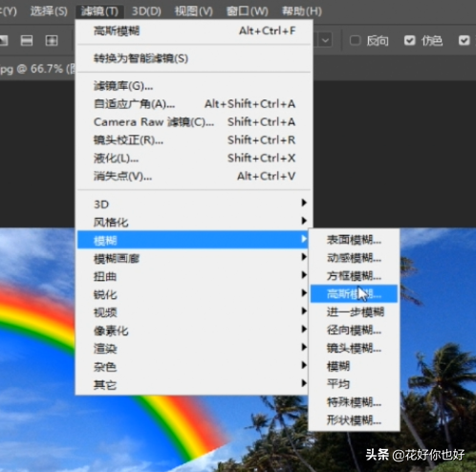Select 平均 in blur submenu
The width and height of the screenshot is (476, 472).
tap(354, 384)
